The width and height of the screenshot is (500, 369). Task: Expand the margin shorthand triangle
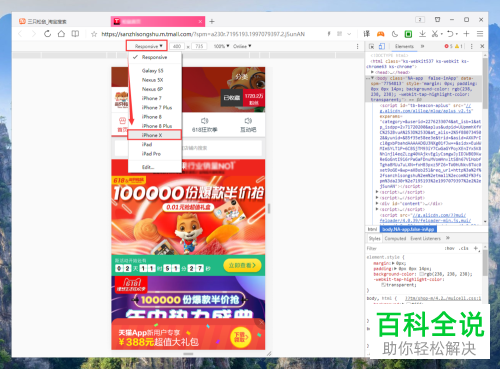coord(393,263)
